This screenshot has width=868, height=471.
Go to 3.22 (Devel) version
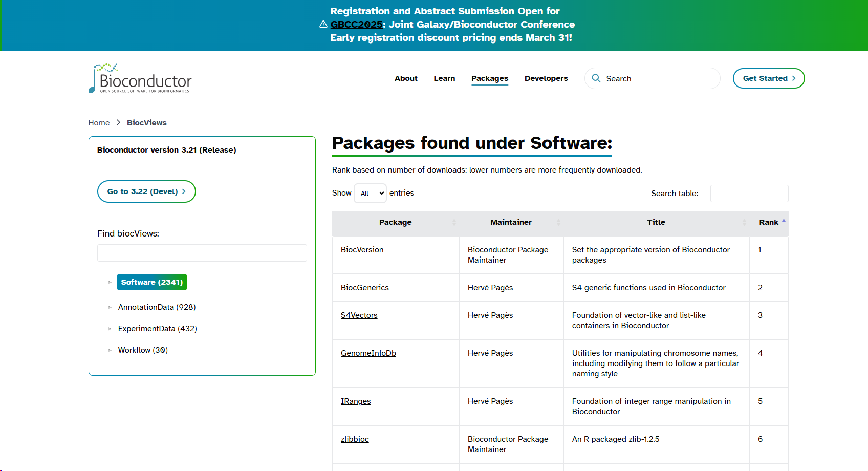146,191
